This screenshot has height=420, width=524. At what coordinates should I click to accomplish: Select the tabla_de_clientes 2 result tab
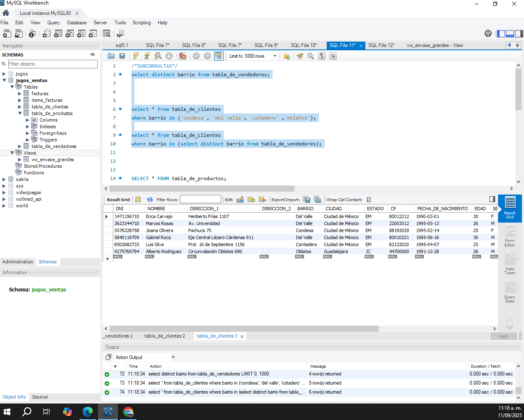tap(165, 336)
